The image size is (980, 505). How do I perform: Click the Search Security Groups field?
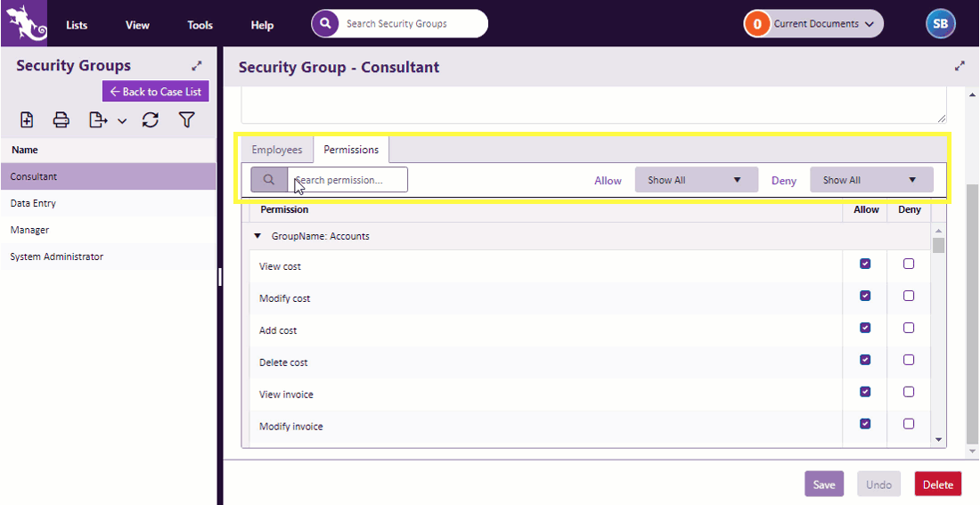point(410,24)
